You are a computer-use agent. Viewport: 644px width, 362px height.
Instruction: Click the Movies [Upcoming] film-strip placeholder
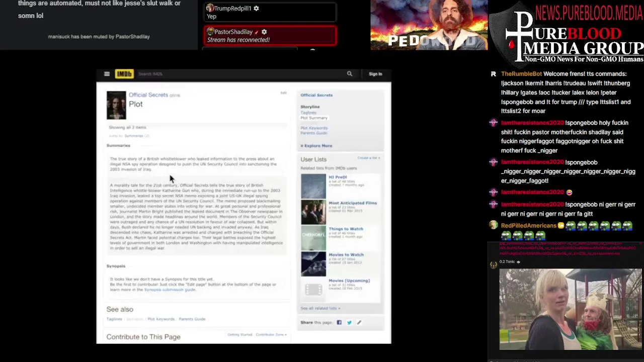313,290
